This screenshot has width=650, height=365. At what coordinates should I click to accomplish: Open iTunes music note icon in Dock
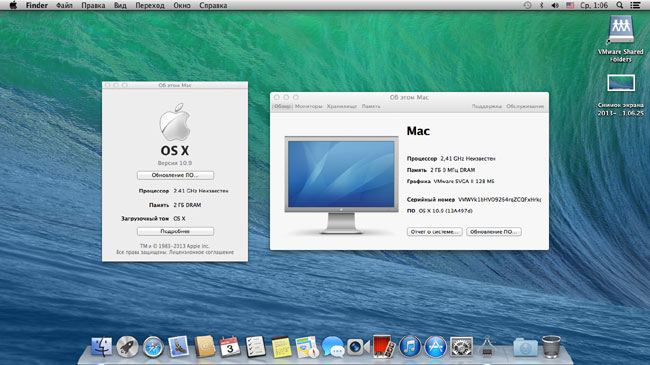pos(410,347)
